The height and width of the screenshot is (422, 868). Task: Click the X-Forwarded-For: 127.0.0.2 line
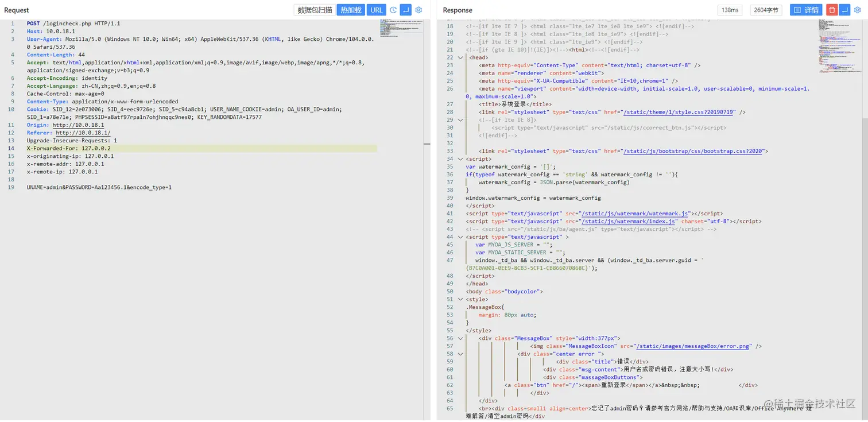click(68, 148)
